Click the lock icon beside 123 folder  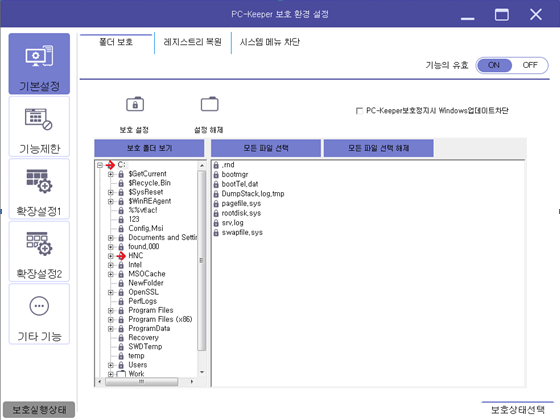coord(121,220)
